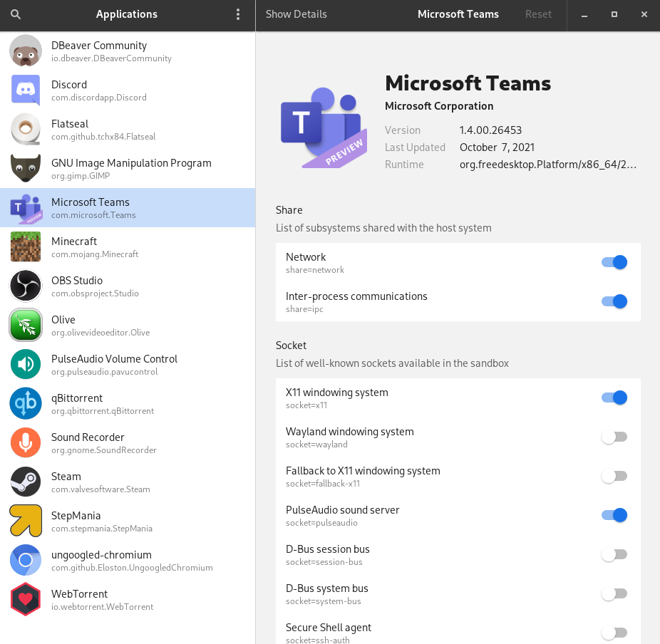The image size is (660, 644).
Task: Click the org.olivevideoeditor.Olive text
Action: [x=100, y=333]
